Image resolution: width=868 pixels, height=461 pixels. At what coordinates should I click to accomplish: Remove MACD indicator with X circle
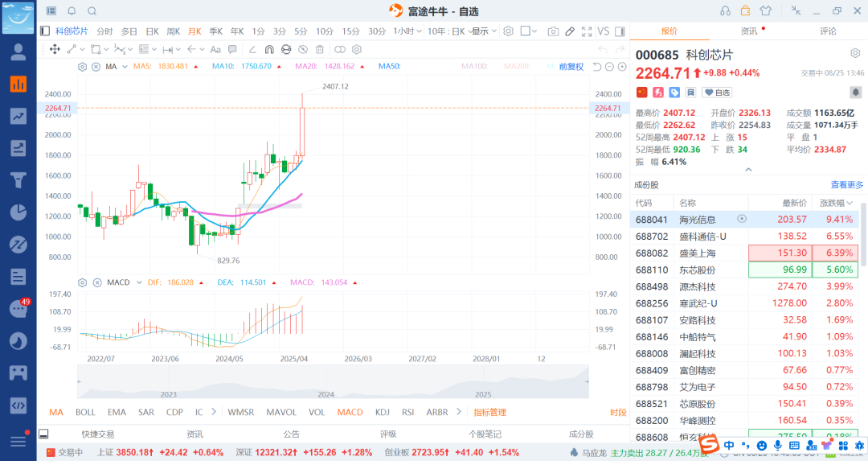[97, 282]
